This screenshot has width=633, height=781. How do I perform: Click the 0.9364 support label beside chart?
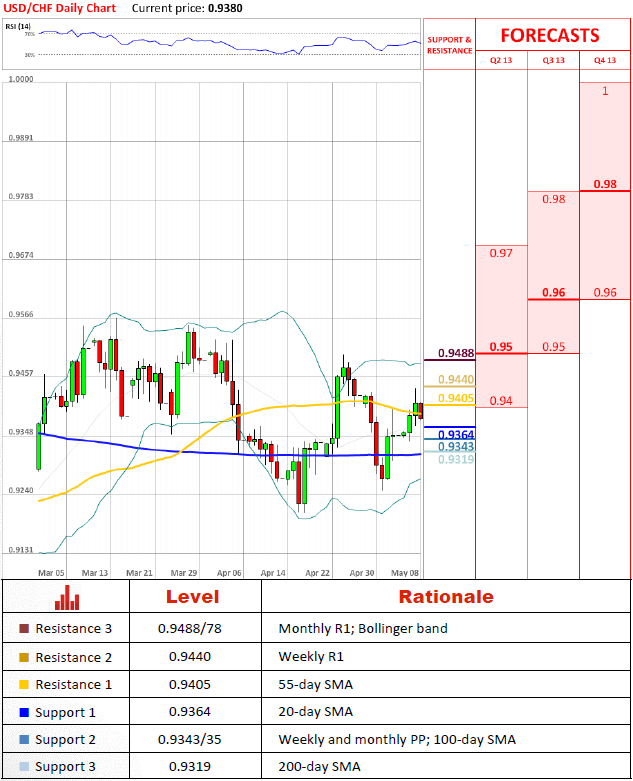(456, 434)
